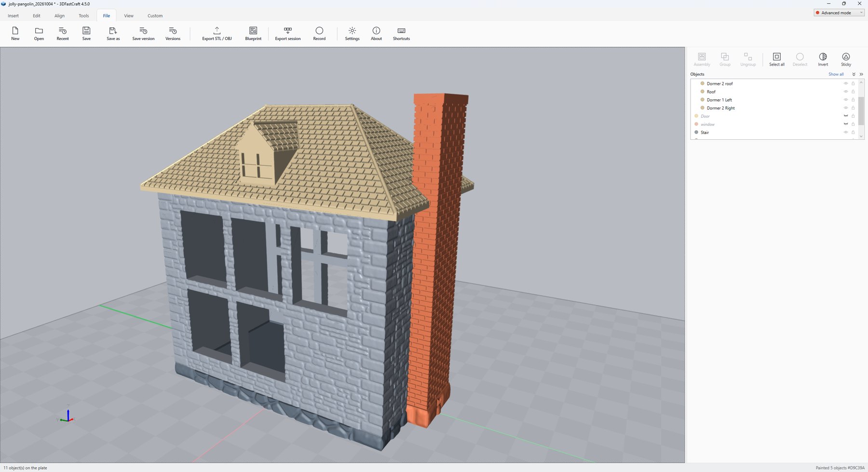Open Settings gear
The image size is (868, 472).
pyautogui.click(x=352, y=33)
